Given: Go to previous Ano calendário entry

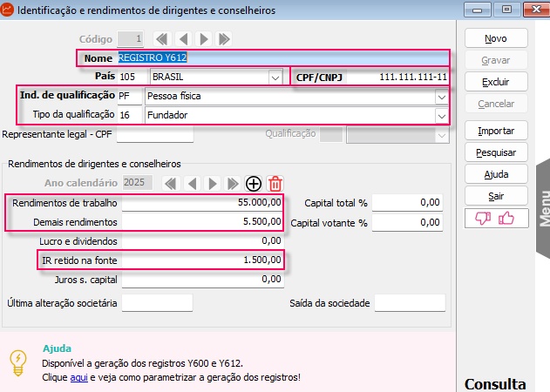Looking at the screenshot, I should (x=192, y=184).
